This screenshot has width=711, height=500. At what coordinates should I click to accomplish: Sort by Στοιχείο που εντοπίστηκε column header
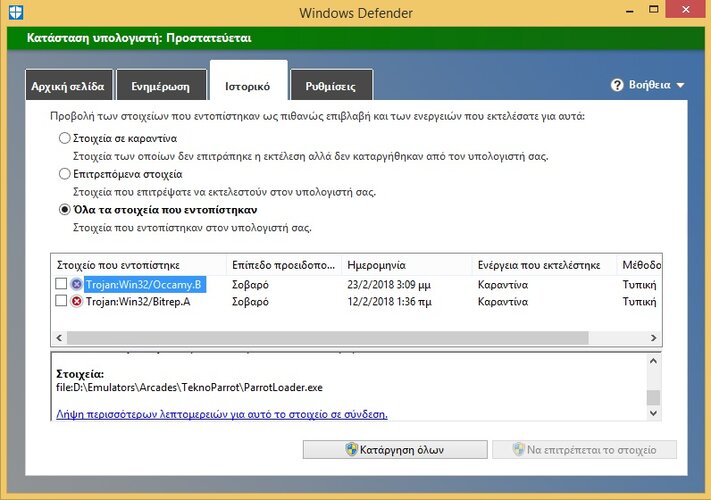click(x=139, y=265)
